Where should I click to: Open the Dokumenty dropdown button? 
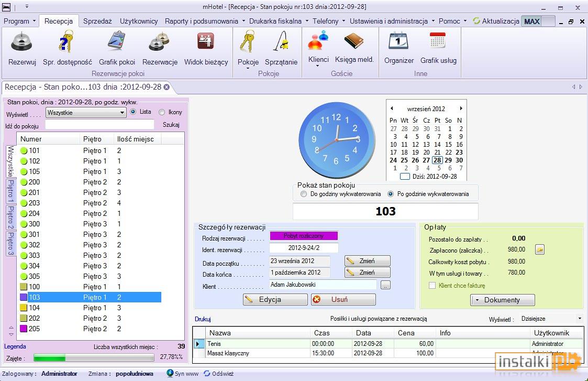(503, 300)
